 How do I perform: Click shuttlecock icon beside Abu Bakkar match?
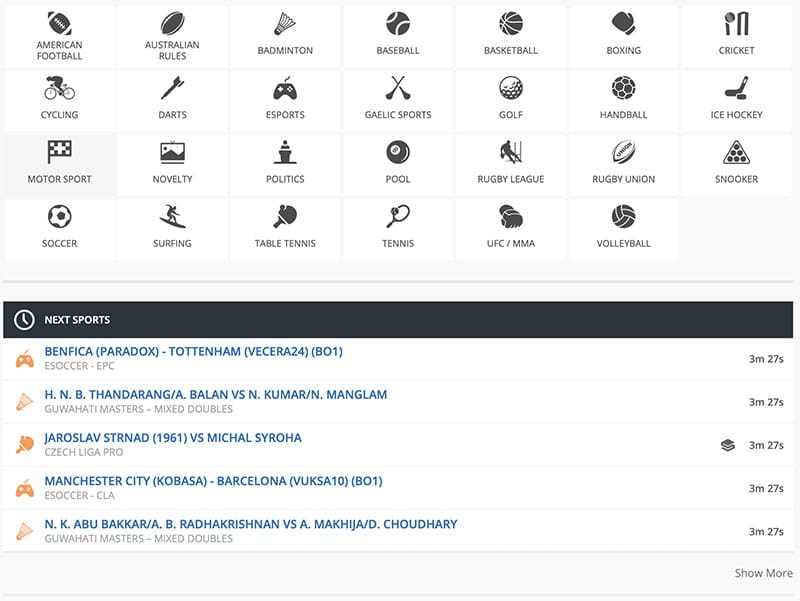click(x=24, y=532)
